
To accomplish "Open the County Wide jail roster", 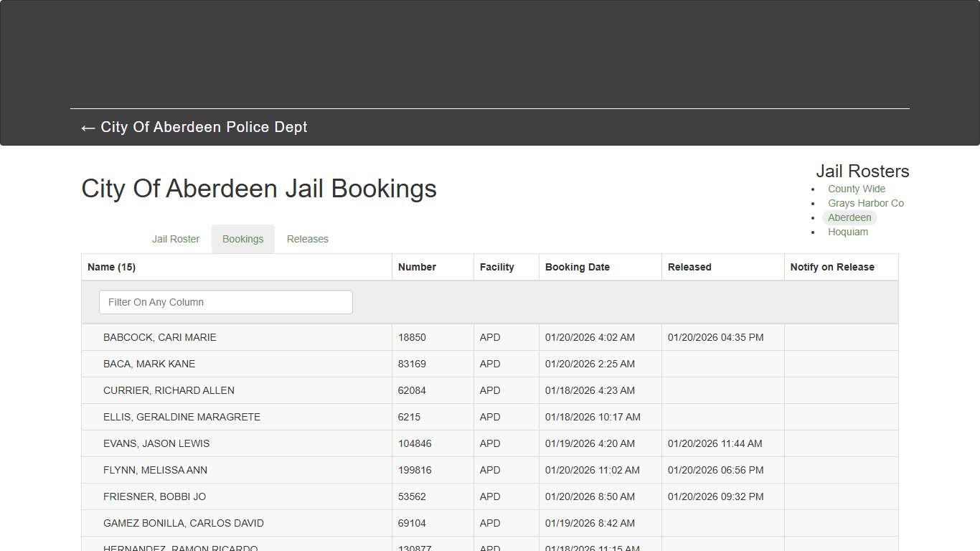I will [x=856, y=188].
